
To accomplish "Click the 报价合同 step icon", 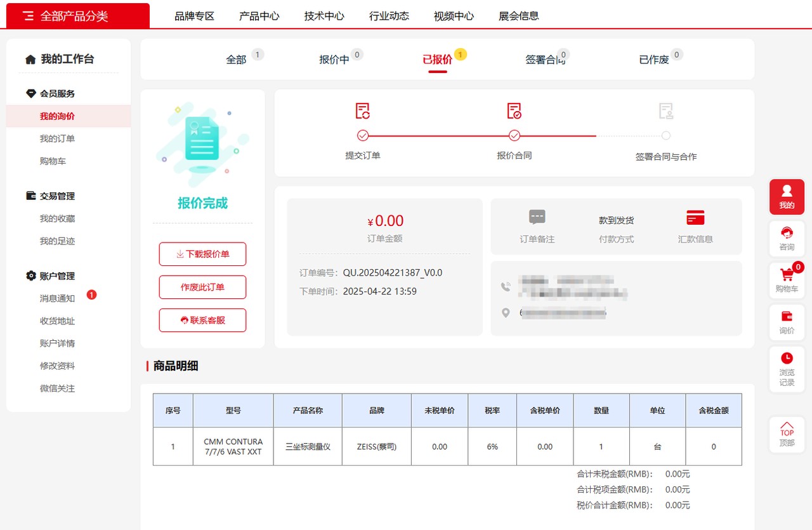I will coord(514,111).
